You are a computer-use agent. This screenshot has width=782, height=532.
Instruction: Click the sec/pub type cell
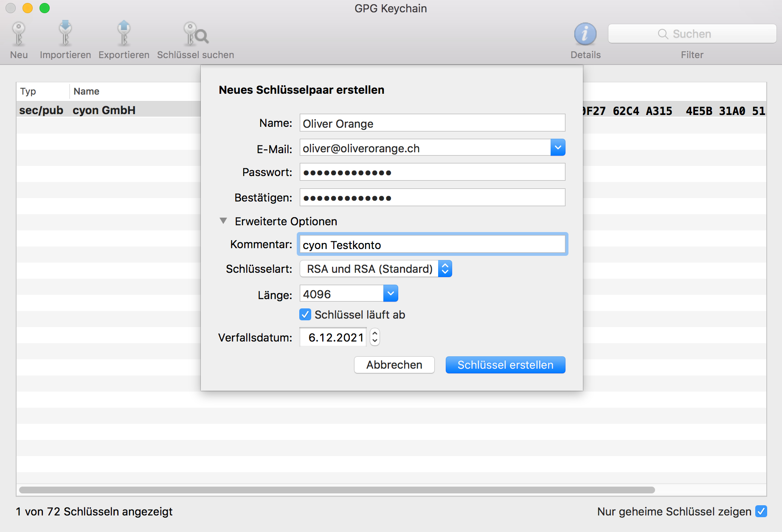41,110
